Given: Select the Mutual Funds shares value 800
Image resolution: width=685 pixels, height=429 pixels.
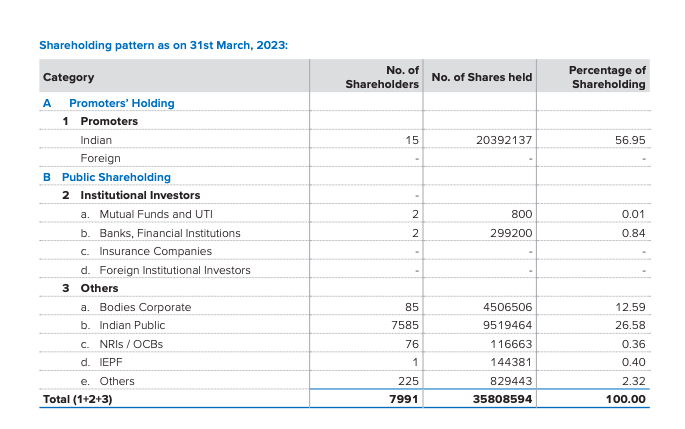Looking at the screenshot, I should [522, 214].
